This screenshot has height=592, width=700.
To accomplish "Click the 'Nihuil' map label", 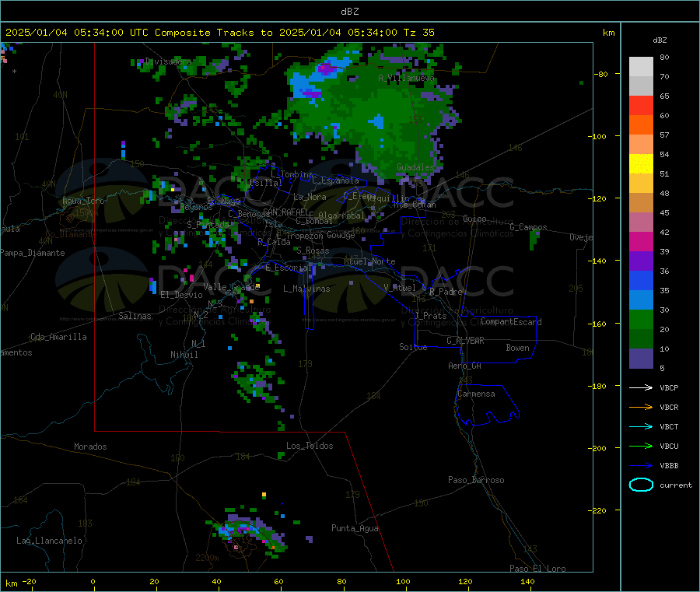I will coord(184,355).
